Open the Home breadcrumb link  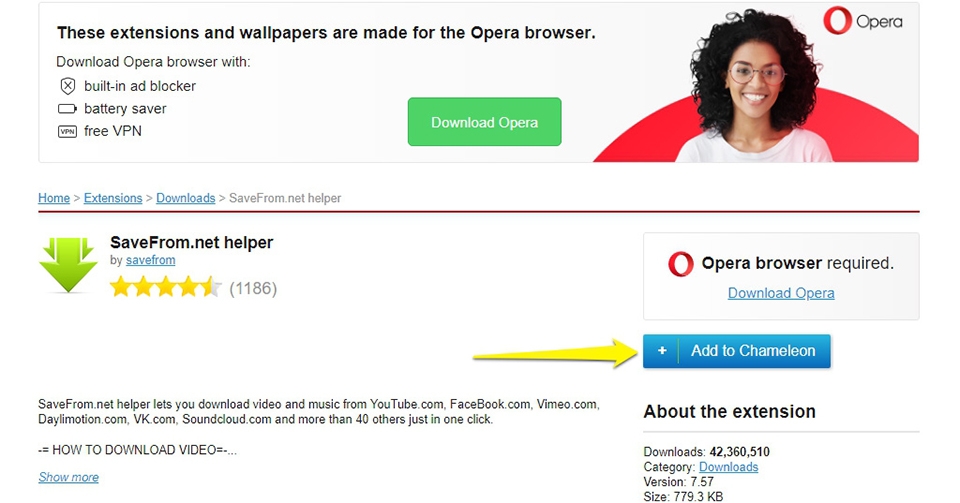54,198
